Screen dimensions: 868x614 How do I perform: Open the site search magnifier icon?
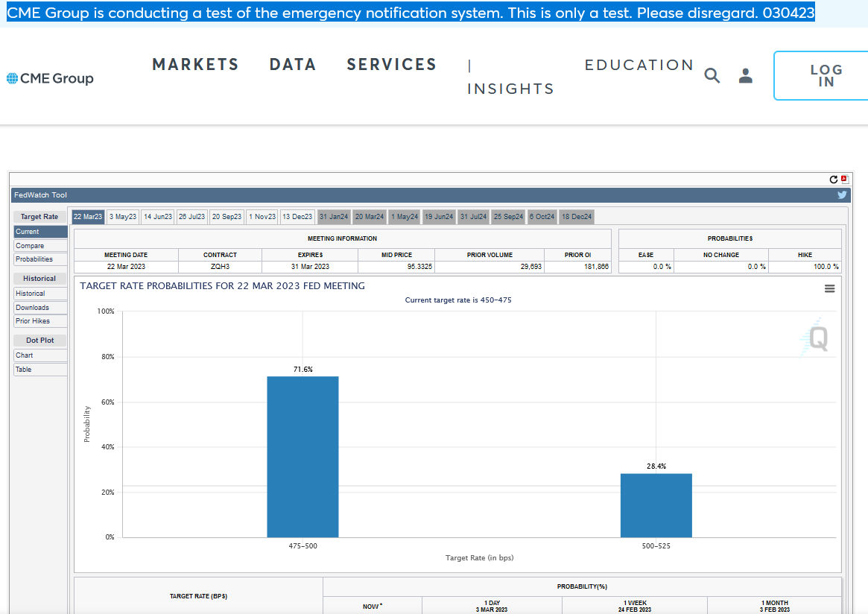(712, 76)
